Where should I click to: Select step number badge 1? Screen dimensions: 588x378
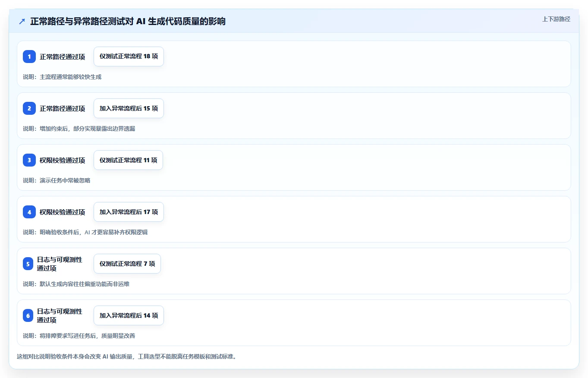point(29,57)
